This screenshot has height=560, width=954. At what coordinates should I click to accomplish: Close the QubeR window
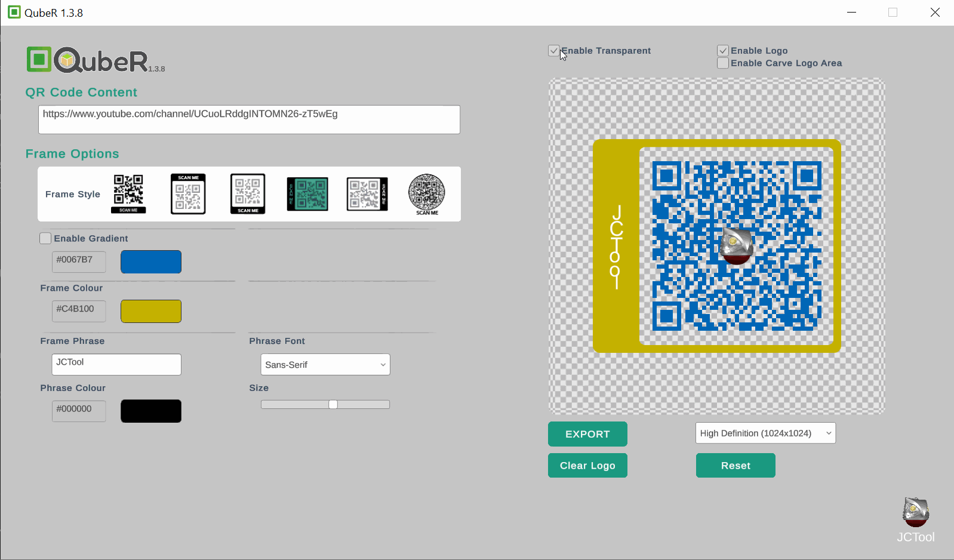tap(935, 13)
